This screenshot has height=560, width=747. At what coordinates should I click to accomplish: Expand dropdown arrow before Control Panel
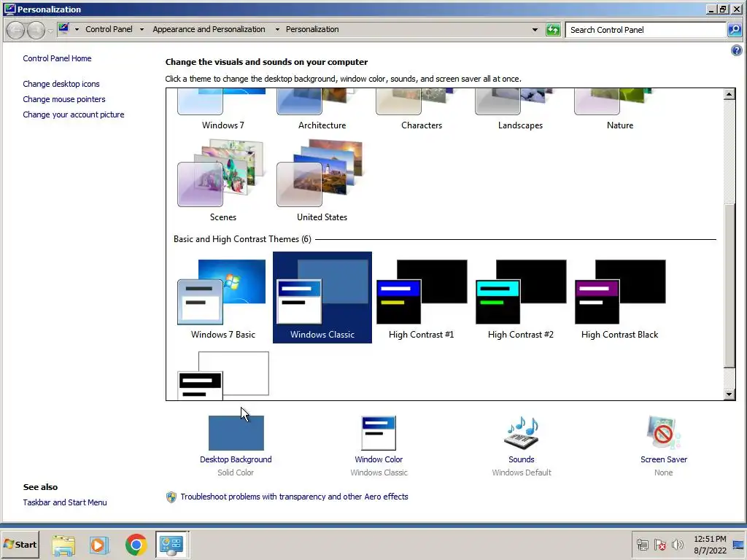point(77,29)
